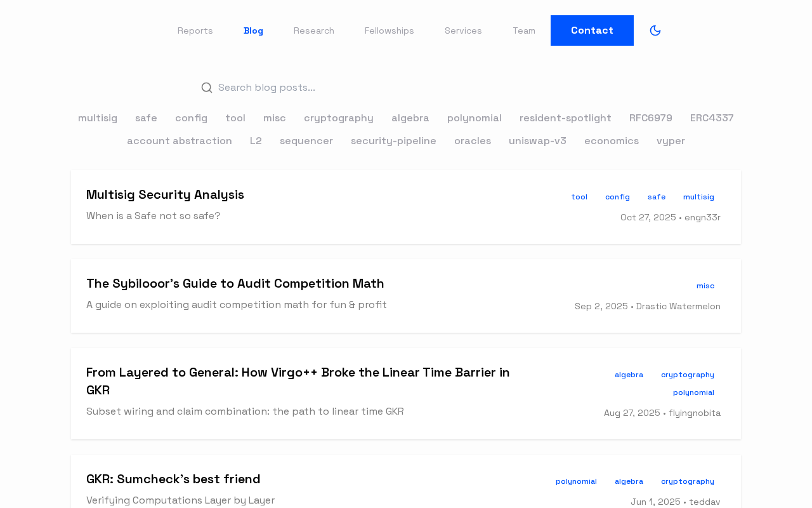812x508 pixels.
Task: Open the Reports menu item
Action: (195, 30)
